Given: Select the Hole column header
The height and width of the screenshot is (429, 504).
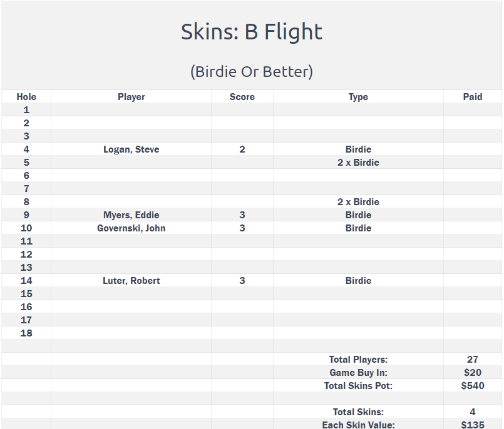Looking at the screenshot, I should coord(26,97).
